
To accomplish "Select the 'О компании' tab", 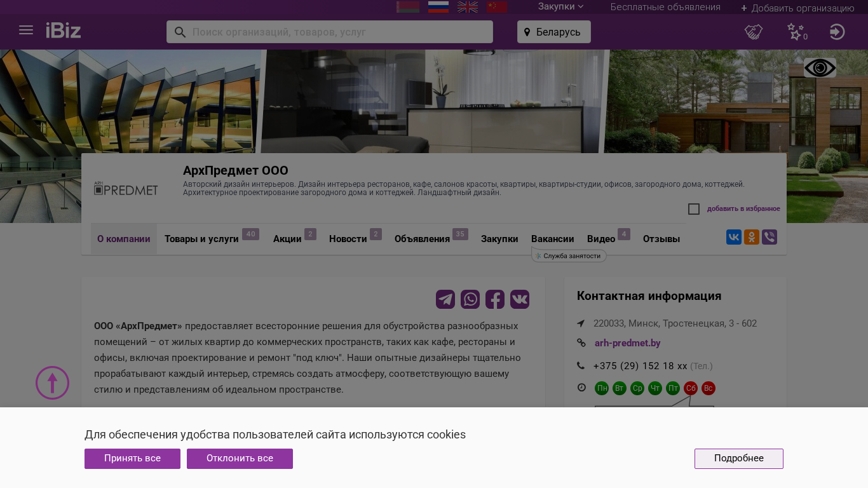I will [124, 239].
